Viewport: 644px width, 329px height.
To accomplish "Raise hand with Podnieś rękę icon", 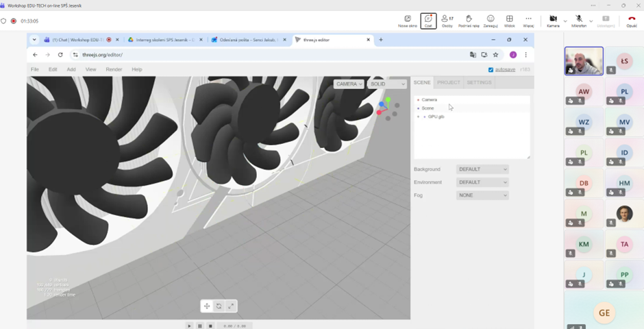I will 469,21.
